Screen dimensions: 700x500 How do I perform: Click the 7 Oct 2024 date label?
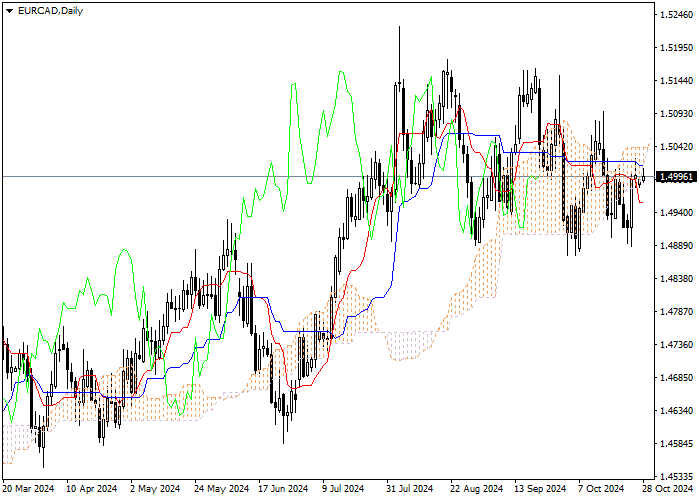pyautogui.click(x=601, y=489)
